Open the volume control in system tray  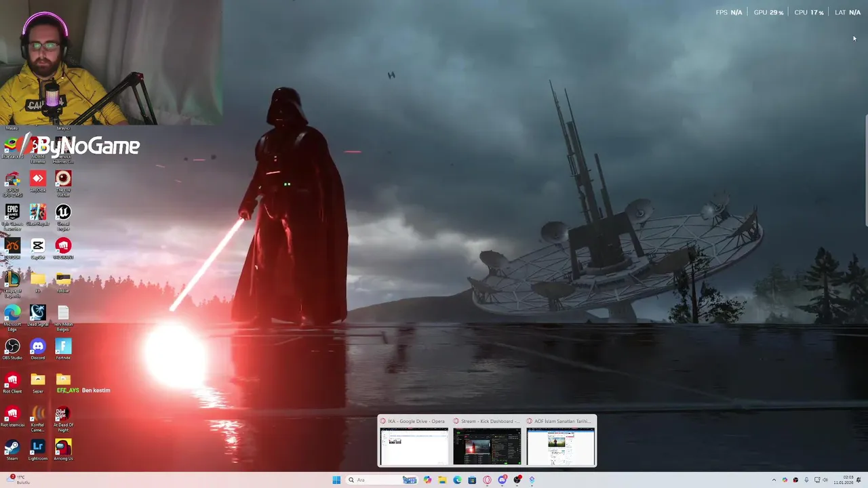[x=826, y=480]
